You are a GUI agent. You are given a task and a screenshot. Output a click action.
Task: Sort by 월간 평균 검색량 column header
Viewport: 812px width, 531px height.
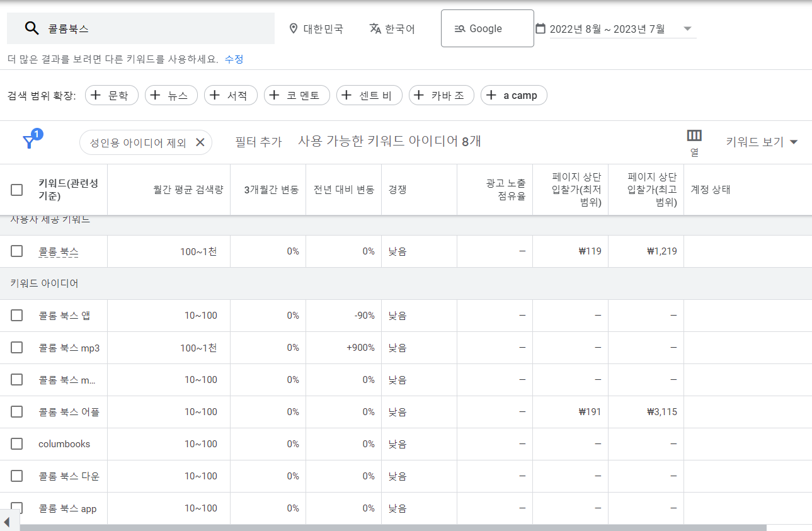coord(188,190)
